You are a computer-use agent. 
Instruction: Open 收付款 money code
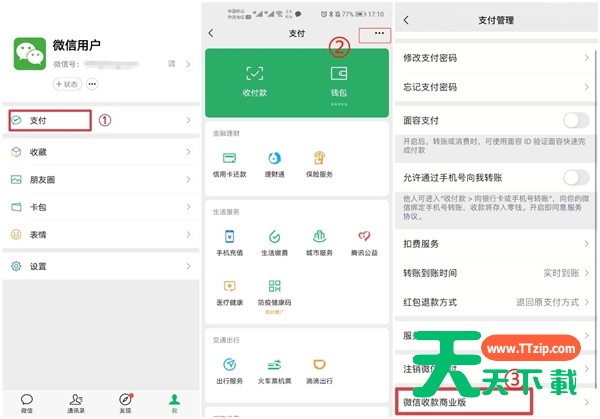point(254,81)
